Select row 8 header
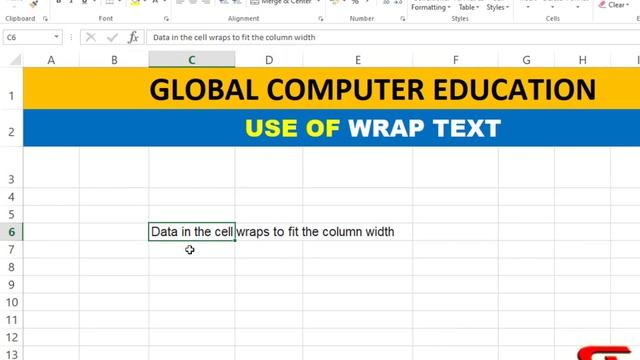The image size is (640, 360). pos(11,267)
